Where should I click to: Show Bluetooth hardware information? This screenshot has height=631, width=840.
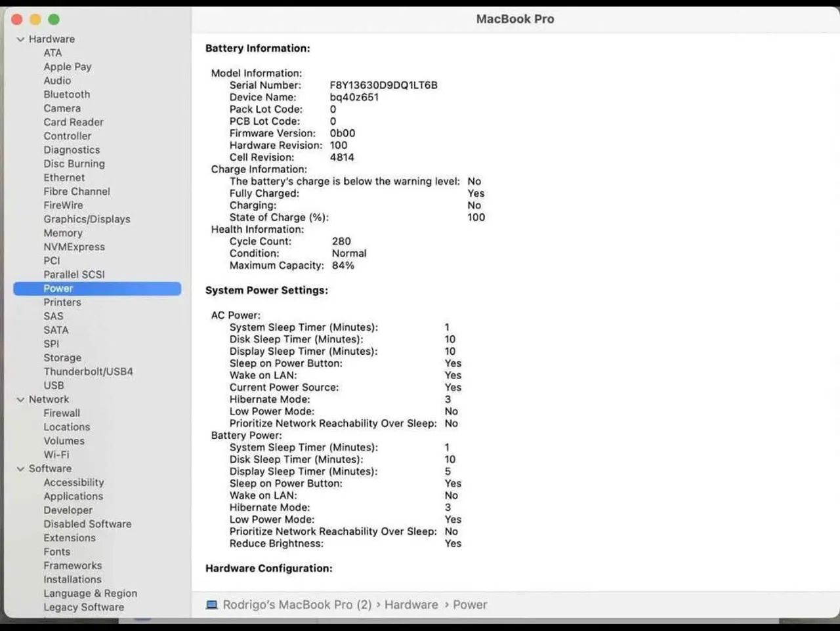click(67, 94)
